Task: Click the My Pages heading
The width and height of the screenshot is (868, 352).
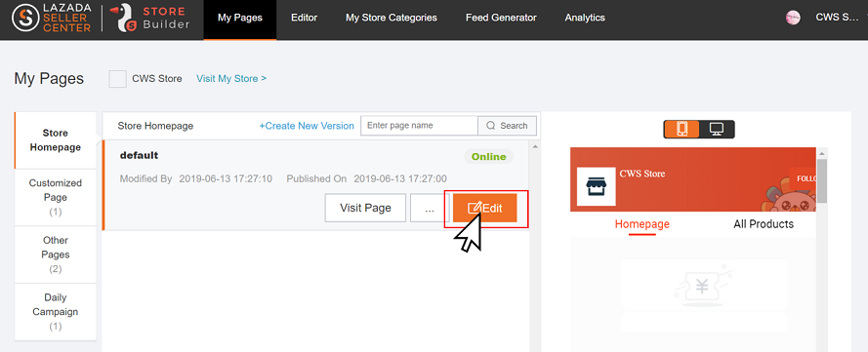Action: point(49,78)
